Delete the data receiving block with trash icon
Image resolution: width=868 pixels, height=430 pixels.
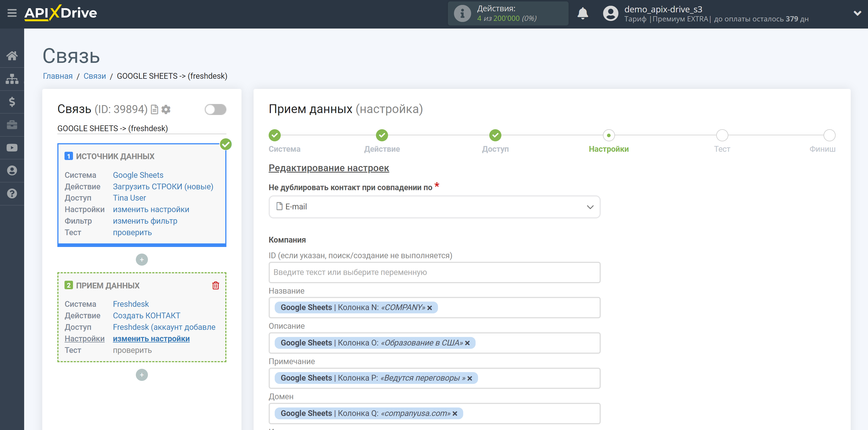pyautogui.click(x=216, y=285)
